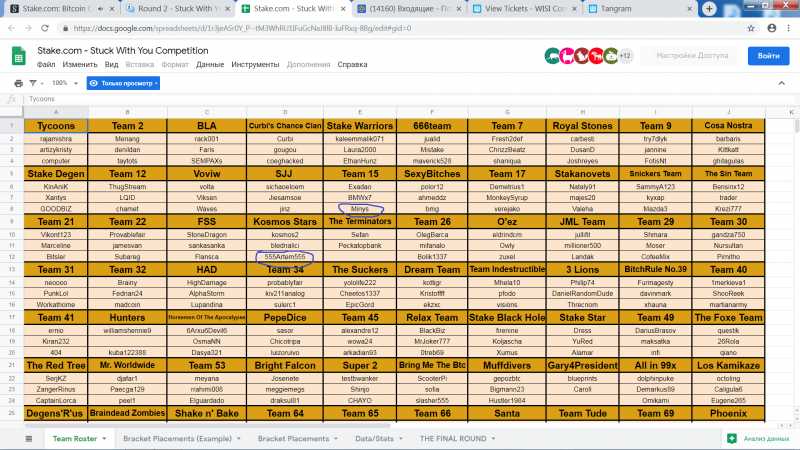Select the Dream Team cell
Image resolution: width=800 pixels, height=450 pixels.
(x=432, y=269)
